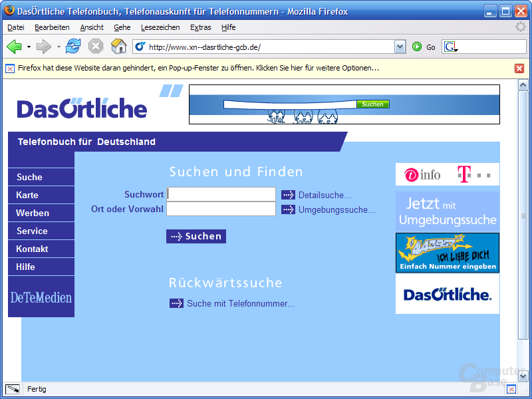The height and width of the screenshot is (399, 532).
Task: Click the Ort oder Vorwahl input field
Action: 221,209
